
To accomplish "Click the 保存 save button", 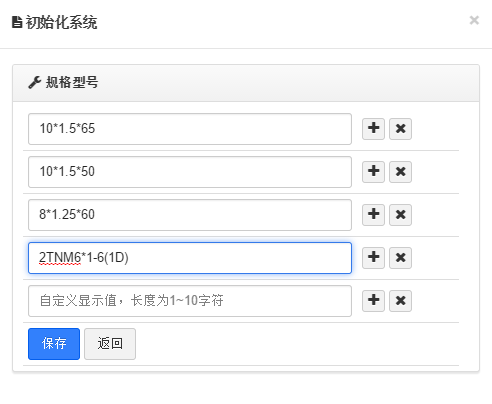I will pyautogui.click(x=54, y=344).
